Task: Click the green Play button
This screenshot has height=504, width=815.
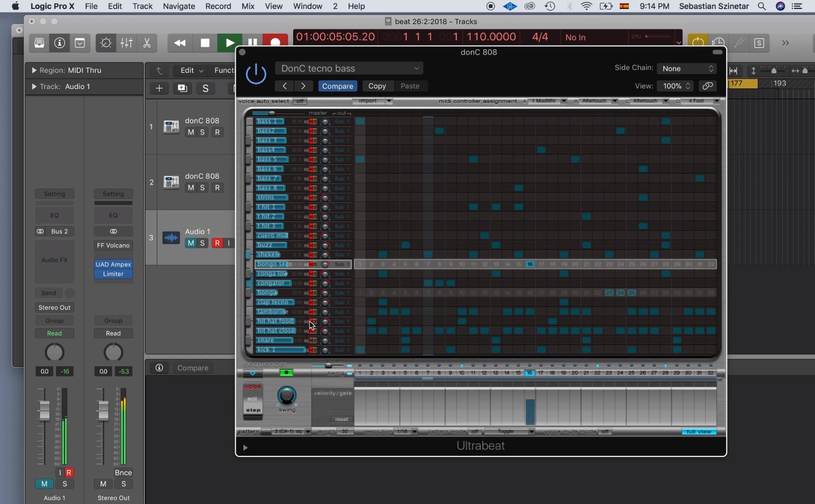Action: (x=229, y=43)
